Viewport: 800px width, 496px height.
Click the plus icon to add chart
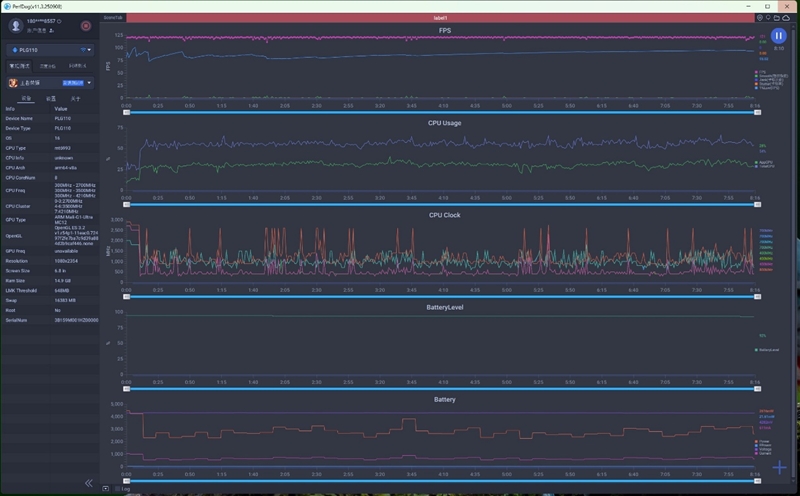click(780, 468)
